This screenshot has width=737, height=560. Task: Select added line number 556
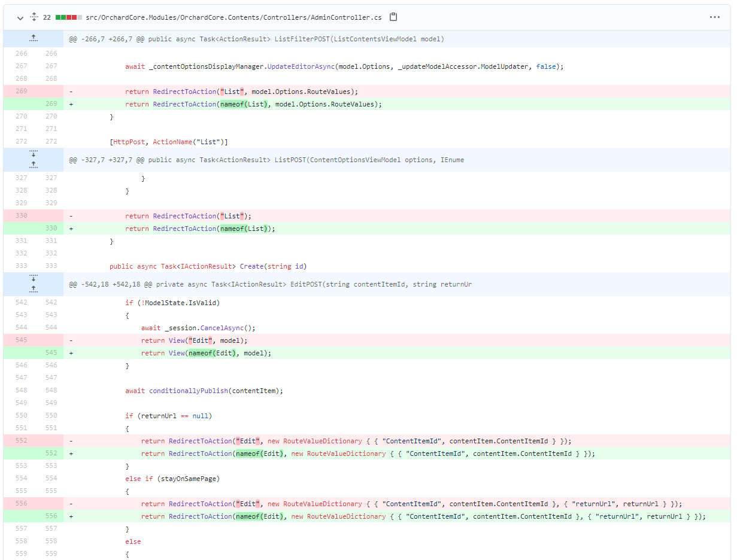[51, 516]
